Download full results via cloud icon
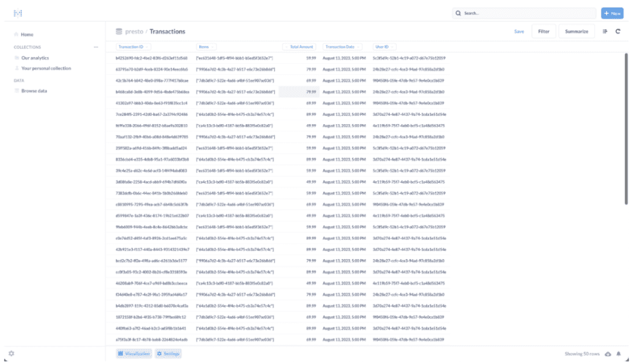Viewport: 636px width, 364px height. 608,354
